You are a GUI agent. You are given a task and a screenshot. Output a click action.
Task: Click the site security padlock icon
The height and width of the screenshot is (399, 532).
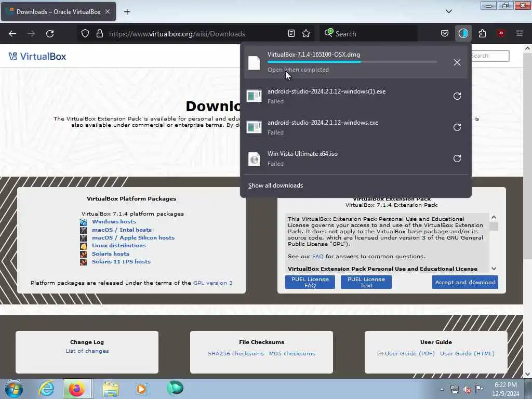(99, 34)
